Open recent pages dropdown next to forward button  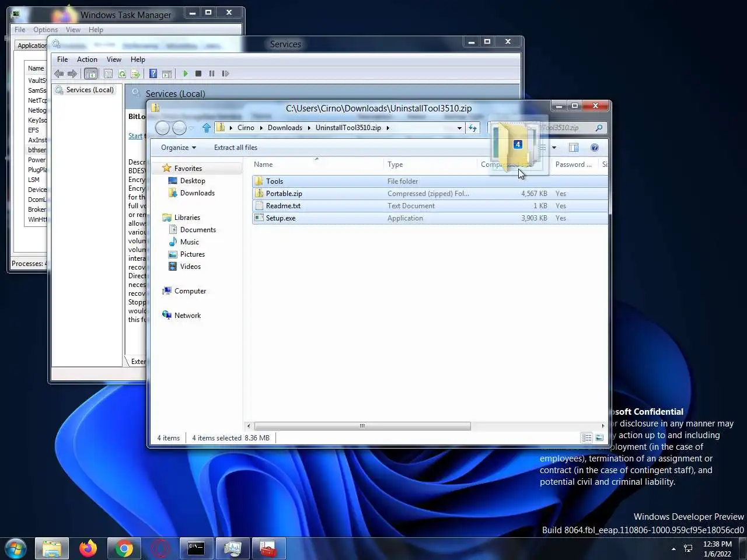pos(191,128)
